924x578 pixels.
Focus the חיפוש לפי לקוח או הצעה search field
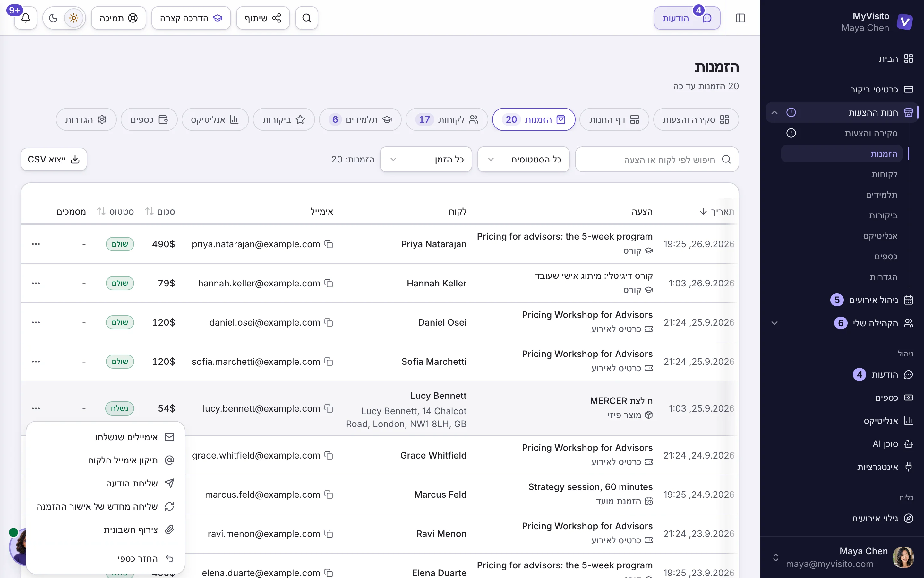(657, 159)
